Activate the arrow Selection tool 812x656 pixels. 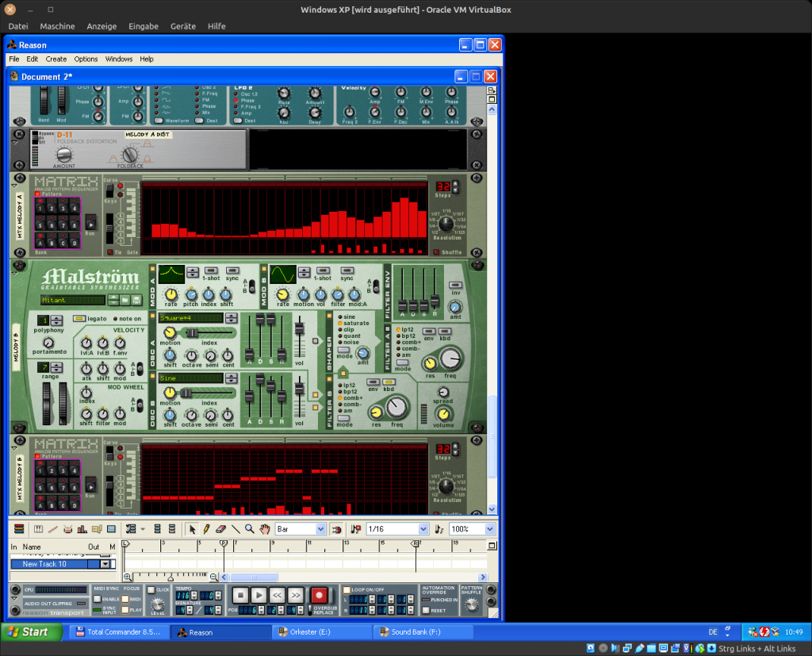(x=192, y=529)
